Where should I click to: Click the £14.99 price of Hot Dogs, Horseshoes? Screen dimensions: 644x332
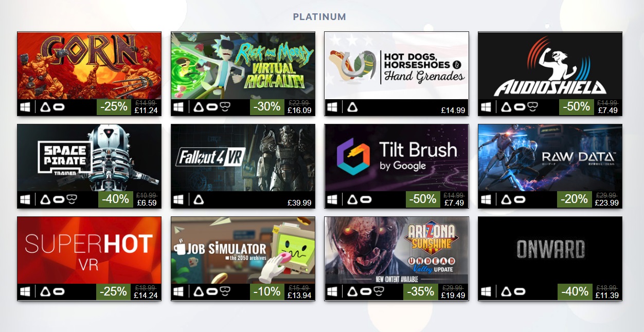[453, 110]
